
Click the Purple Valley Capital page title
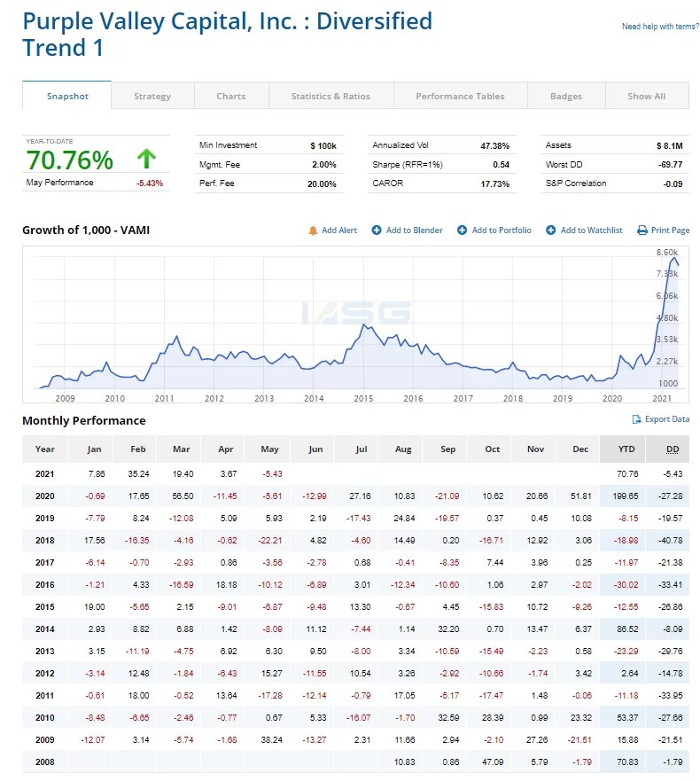click(x=227, y=35)
